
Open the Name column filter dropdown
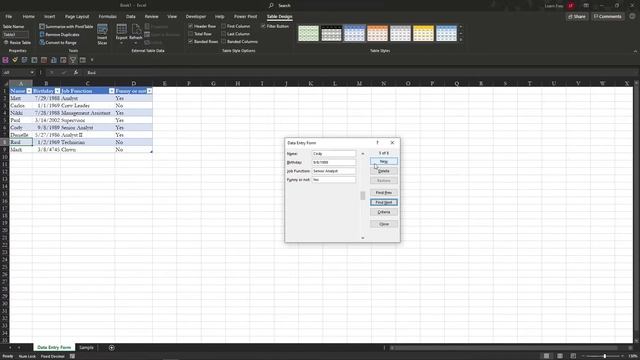click(29, 91)
